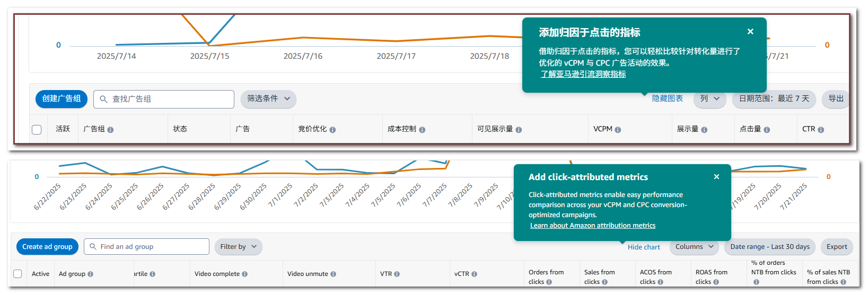Click 隐藏图表 link

(x=667, y=99)
